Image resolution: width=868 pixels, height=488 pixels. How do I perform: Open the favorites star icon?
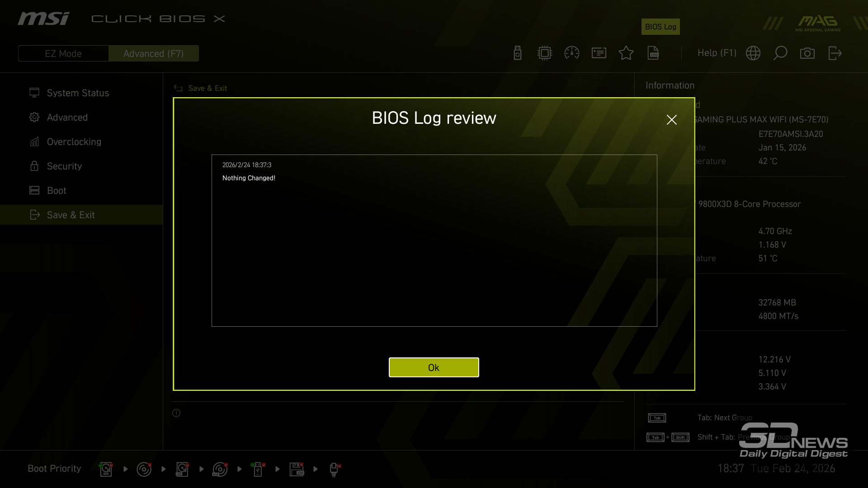pyautogui.click(x=626, y=53)
